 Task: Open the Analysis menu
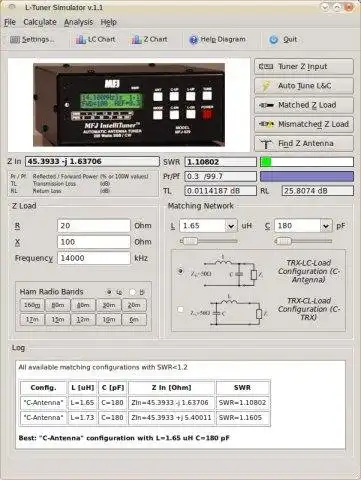click(79, 22)
